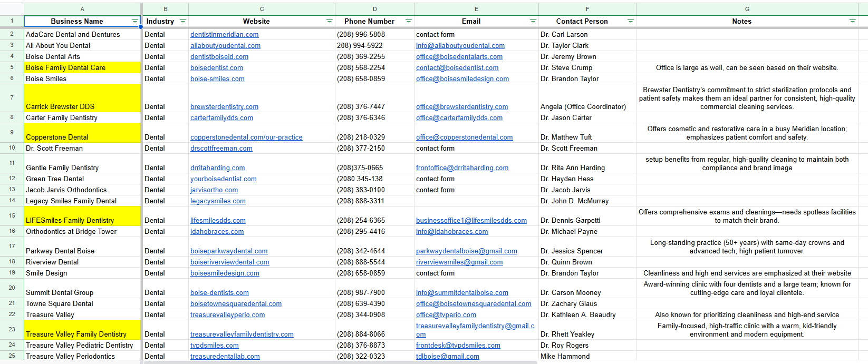Follow the dentistboiseid.com link
The image size is (868, 364).
coord(219,57)
